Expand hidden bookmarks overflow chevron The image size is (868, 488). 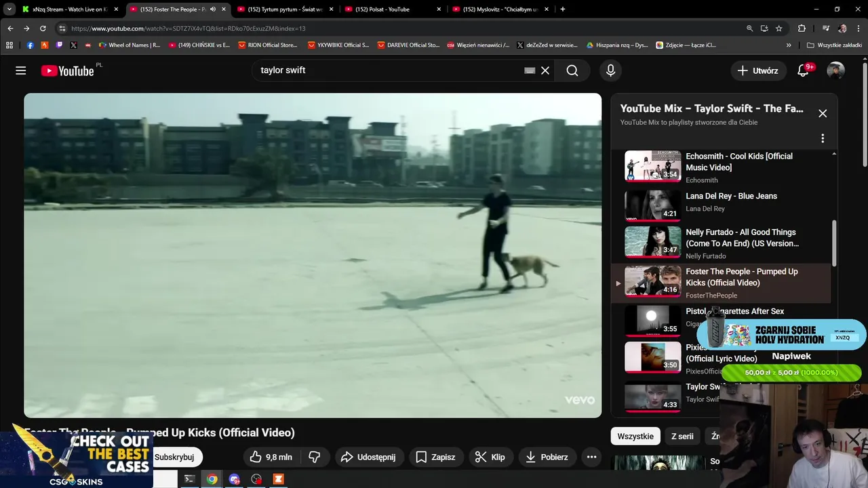pos(789,45)
